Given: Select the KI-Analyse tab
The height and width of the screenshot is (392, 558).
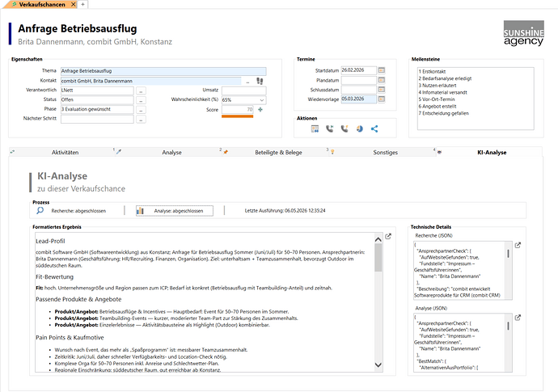Looking at the screenshot, I should tap(492, 152).
